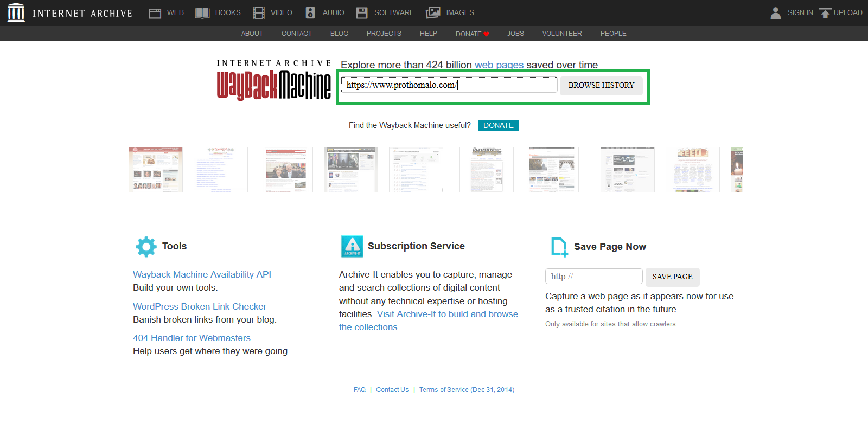Click the Wayback Machine logo

274,80
